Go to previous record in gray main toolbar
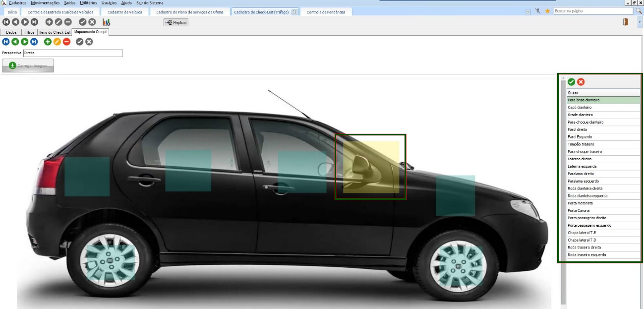This screenshot has height=309, width=644. 15,22
